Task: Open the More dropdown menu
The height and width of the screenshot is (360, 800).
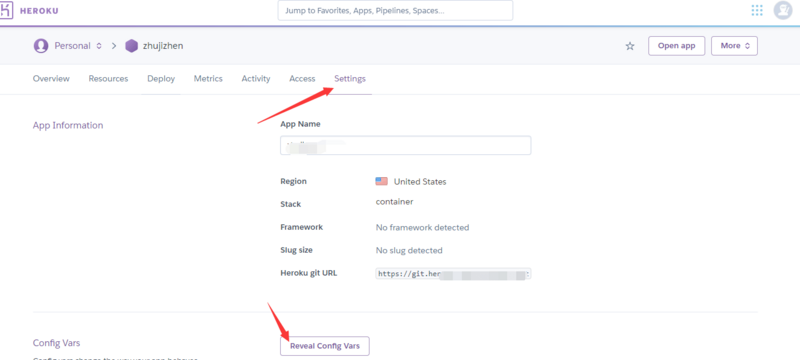Action: tap(734, 46)
